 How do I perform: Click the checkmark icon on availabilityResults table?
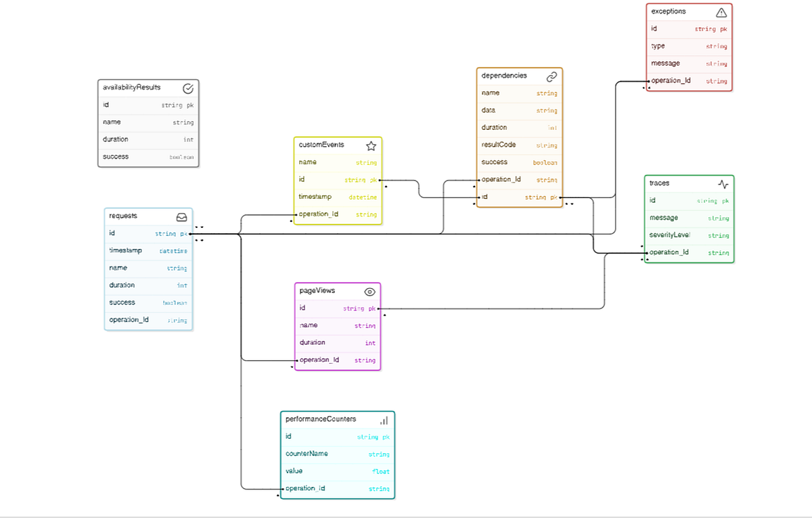point(188,87)
